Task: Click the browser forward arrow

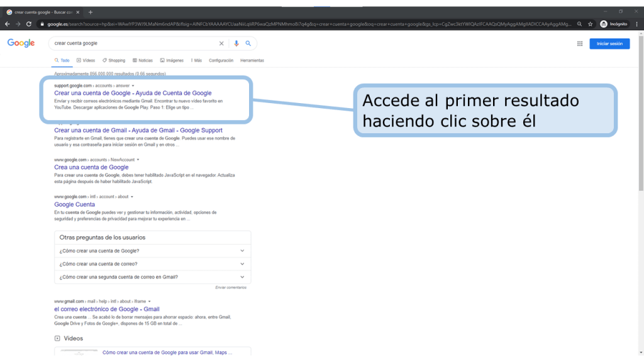Action: coord(18,25)
